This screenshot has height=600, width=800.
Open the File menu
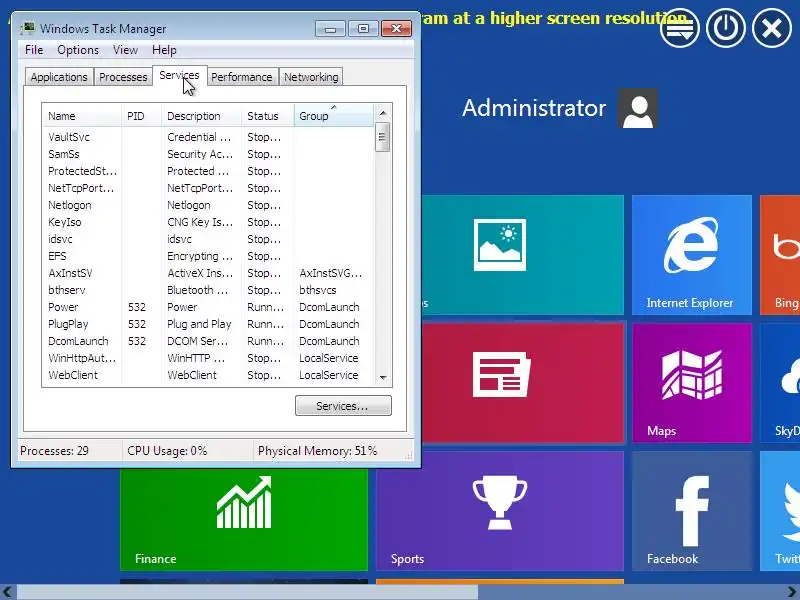click(34, 50)
